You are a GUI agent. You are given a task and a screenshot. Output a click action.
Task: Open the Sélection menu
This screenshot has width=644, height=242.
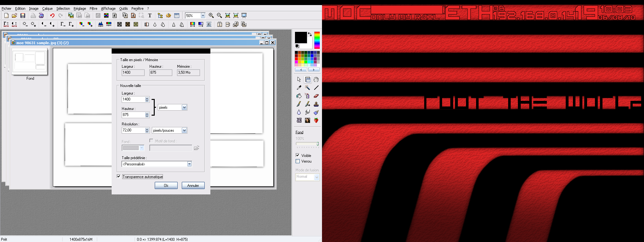click(x=63, y=9)
